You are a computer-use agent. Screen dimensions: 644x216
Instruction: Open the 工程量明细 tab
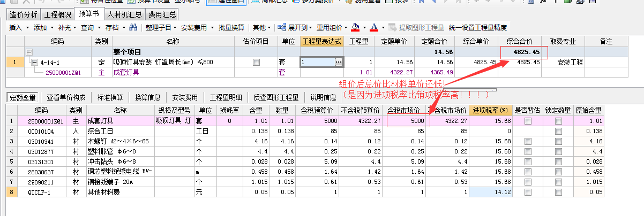(x=226, y=97)
